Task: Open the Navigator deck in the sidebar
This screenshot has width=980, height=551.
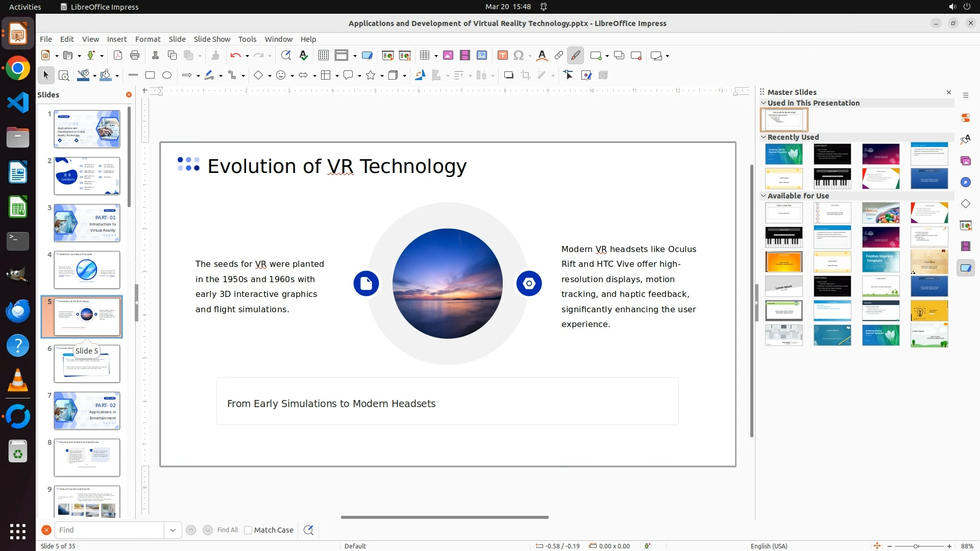Action: point(965,182)
